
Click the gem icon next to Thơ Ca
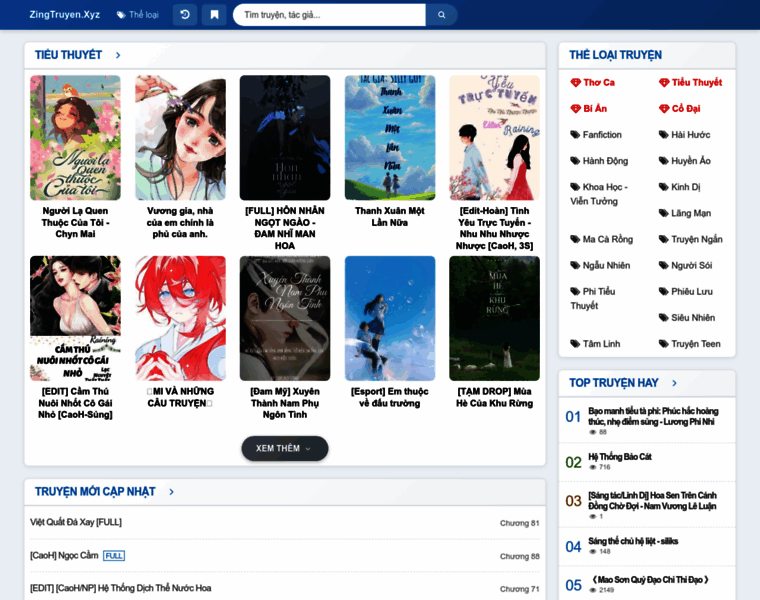point(575,82)
